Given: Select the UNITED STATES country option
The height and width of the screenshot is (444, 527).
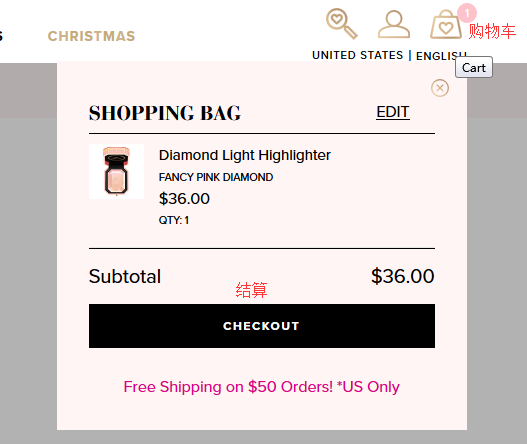Looking at the screenshot, I should point(358,55).
